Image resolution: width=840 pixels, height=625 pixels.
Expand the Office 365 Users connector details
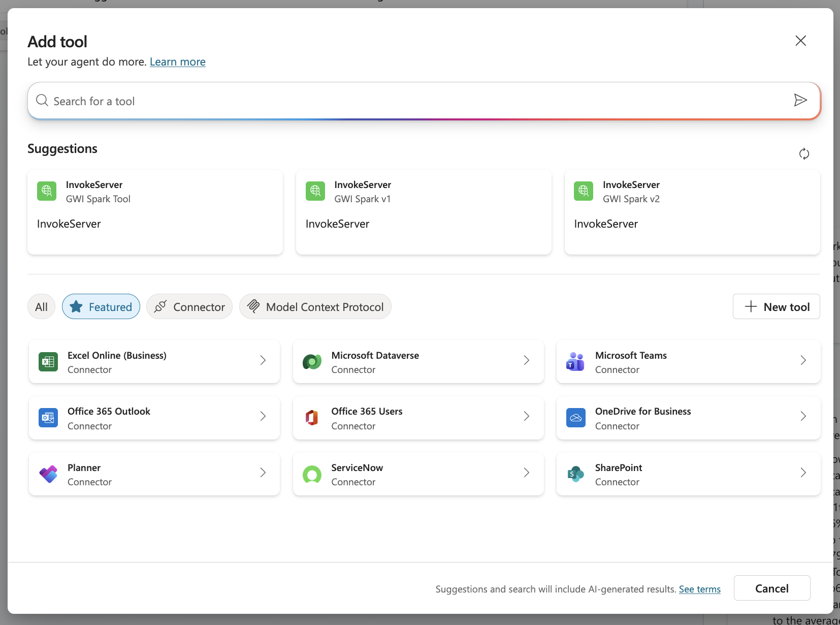coord(526,417)
